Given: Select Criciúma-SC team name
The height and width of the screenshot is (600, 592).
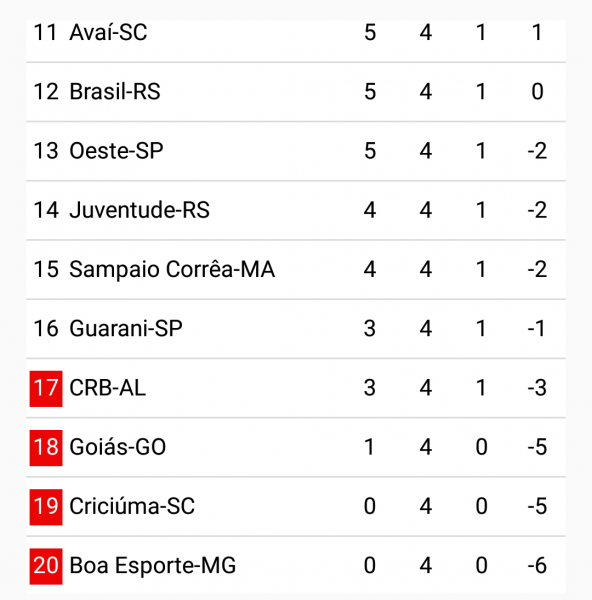Looking at the screenshot, I should point(132,506).
